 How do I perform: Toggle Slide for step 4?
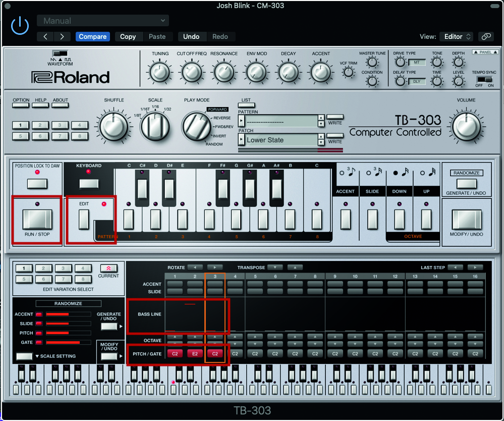(x=235, y=291)
